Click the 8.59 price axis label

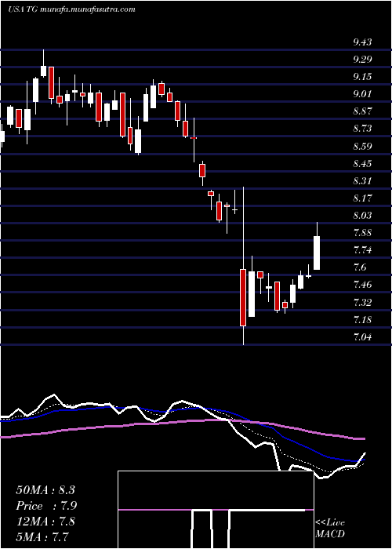362,147
